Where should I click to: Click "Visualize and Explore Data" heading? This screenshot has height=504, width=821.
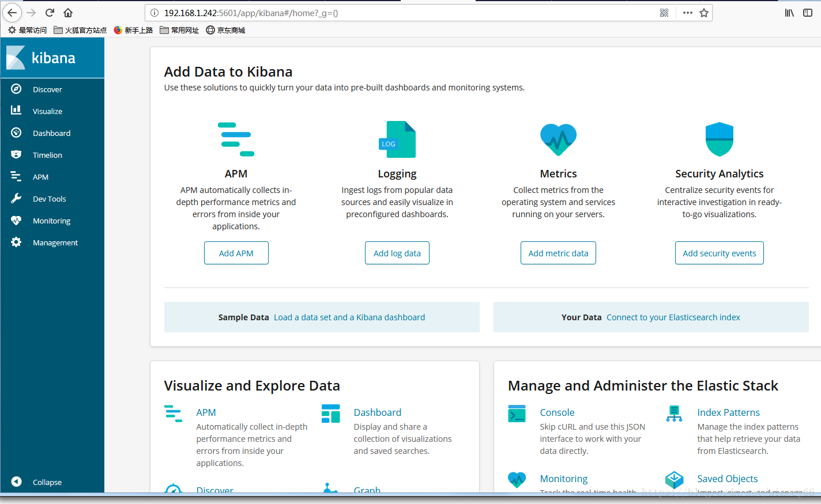coord(252,385)
